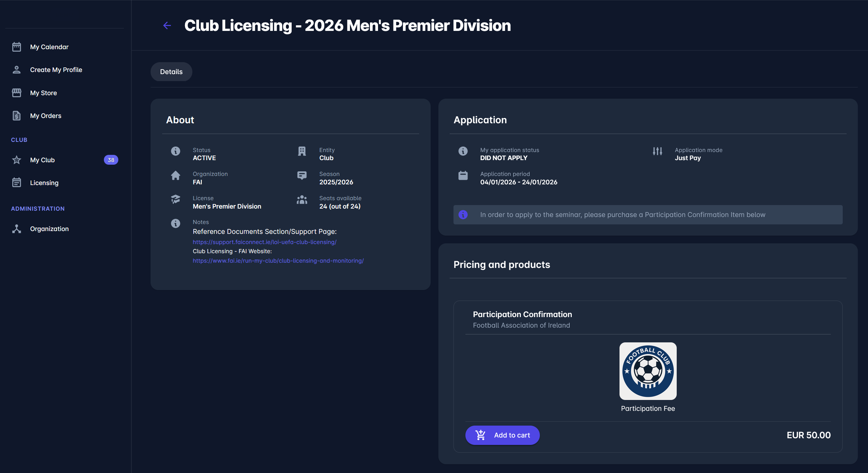868x473 pixels.
Task: Click the Status info icon in About
Action: (x=175, y=151)
